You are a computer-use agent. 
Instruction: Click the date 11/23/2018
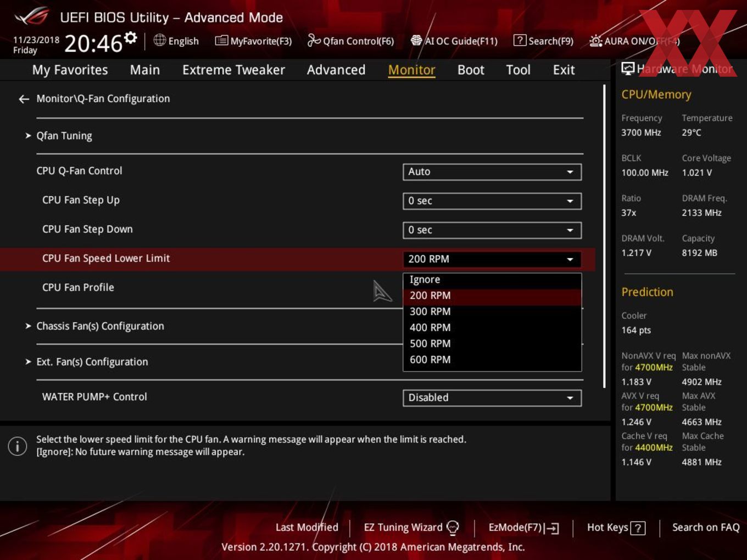point(36,40)
